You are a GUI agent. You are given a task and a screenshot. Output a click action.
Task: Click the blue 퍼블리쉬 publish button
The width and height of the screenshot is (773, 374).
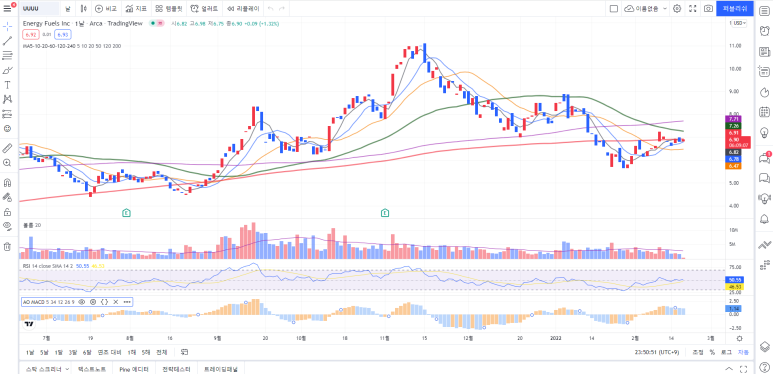point(735,8)
